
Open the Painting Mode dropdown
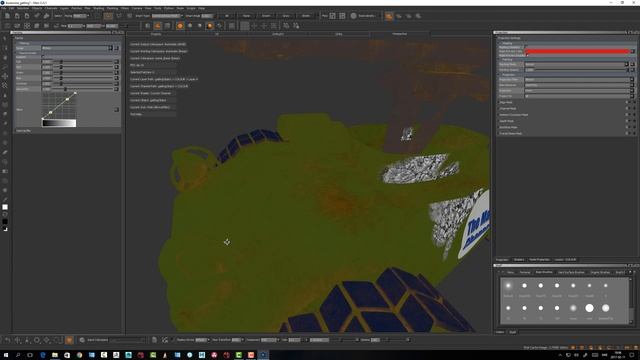tap(577, 64)
